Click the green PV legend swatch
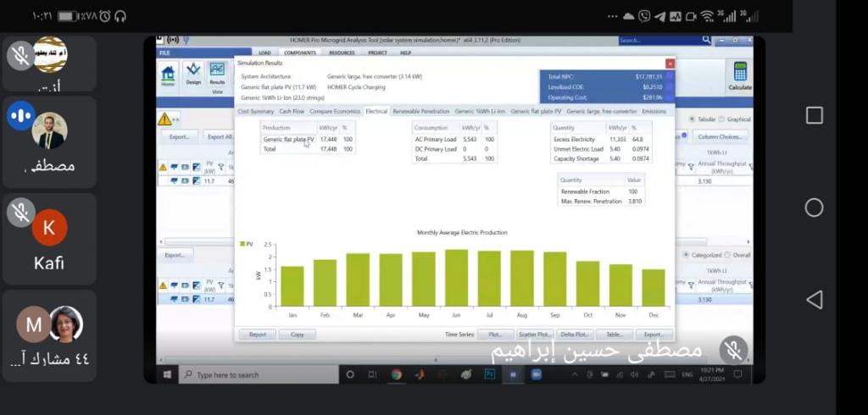Viewport: 868px width, 415px height. [242, 244]
